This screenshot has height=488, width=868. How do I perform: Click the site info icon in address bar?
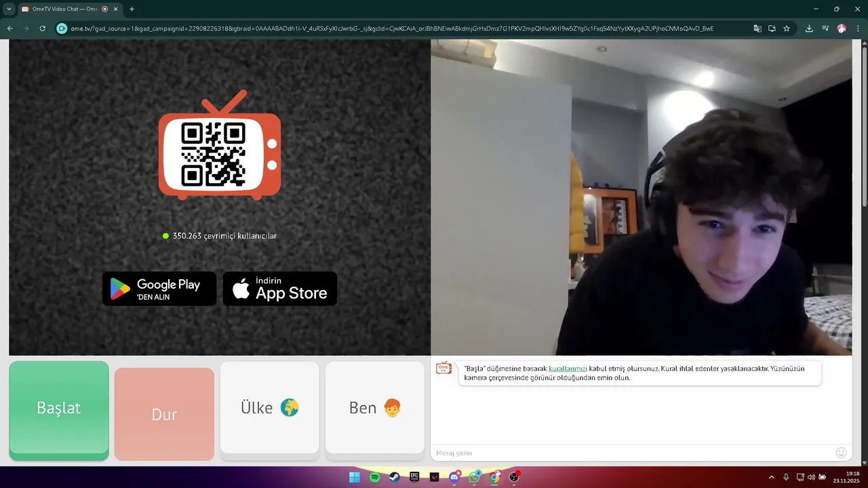pos(62,28)
